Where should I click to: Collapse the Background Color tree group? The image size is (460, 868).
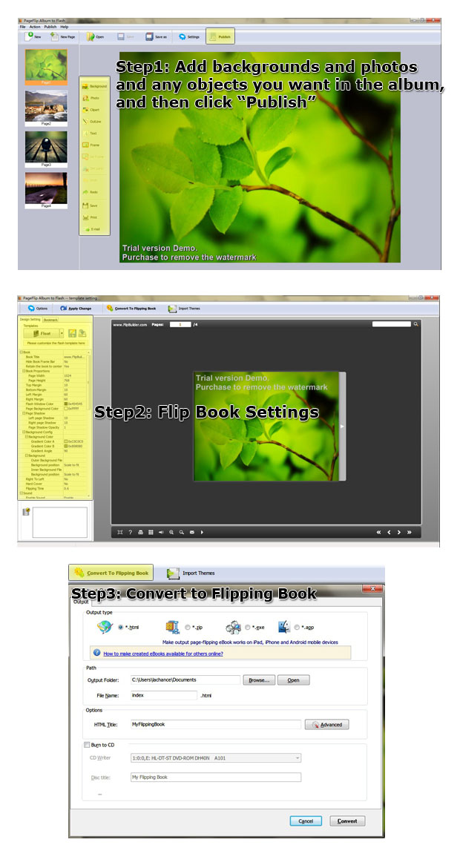(x=25, y=436)
